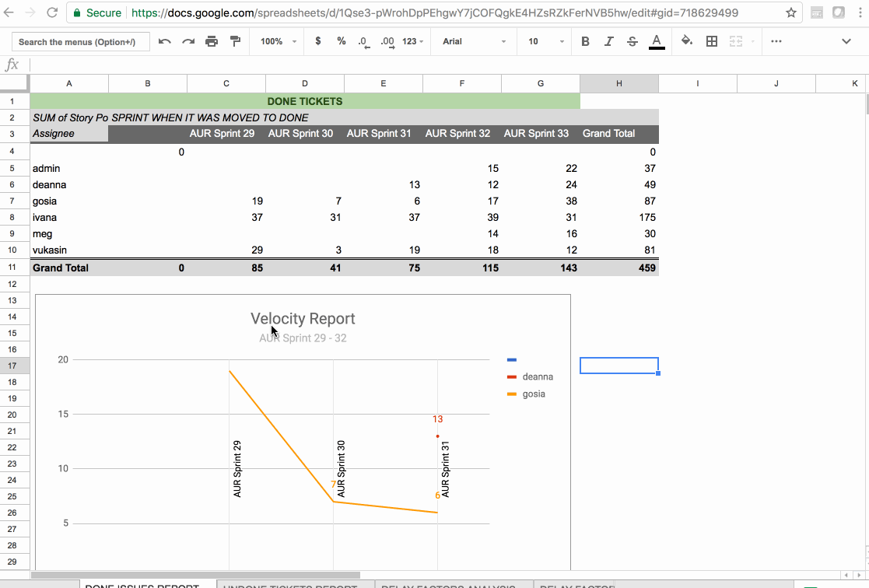Select the Print icon in the toolbar
This screenshot has height=588, width=869.
click(212, 40)
